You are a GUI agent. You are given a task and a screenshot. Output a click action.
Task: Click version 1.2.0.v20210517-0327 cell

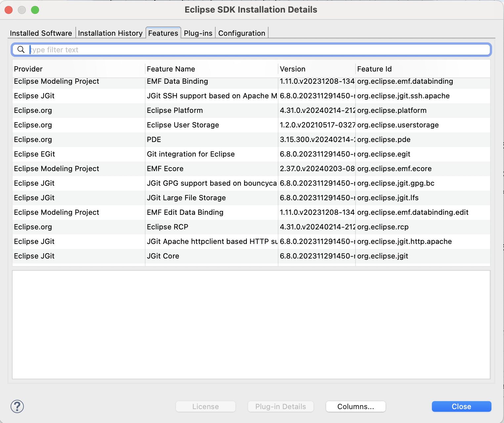[317, 125]
